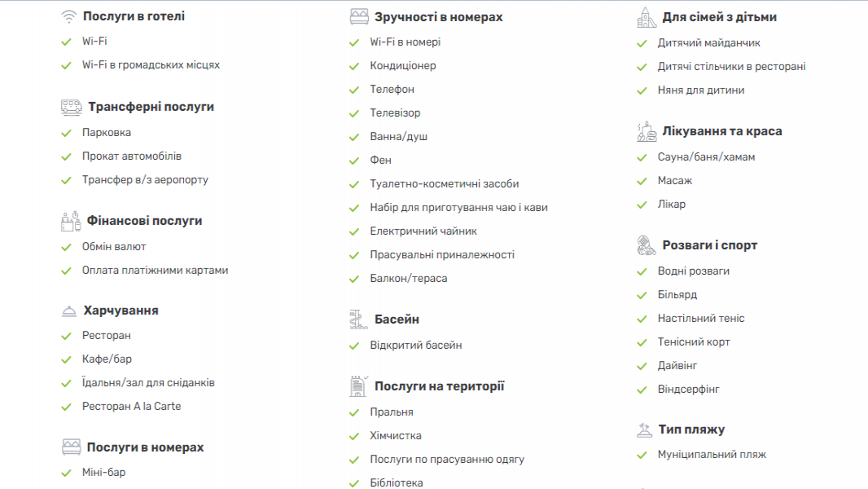The image size is (868, 489).
Task: Click the Ресторан A la Carte item
Action: (x=132, y=407)
